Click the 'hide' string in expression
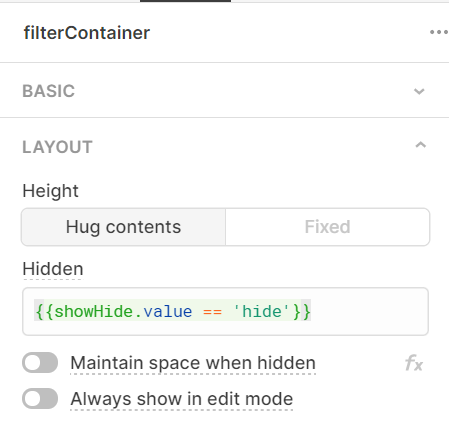449x427 pixels. pyautogui.click(x=261, y=312)
